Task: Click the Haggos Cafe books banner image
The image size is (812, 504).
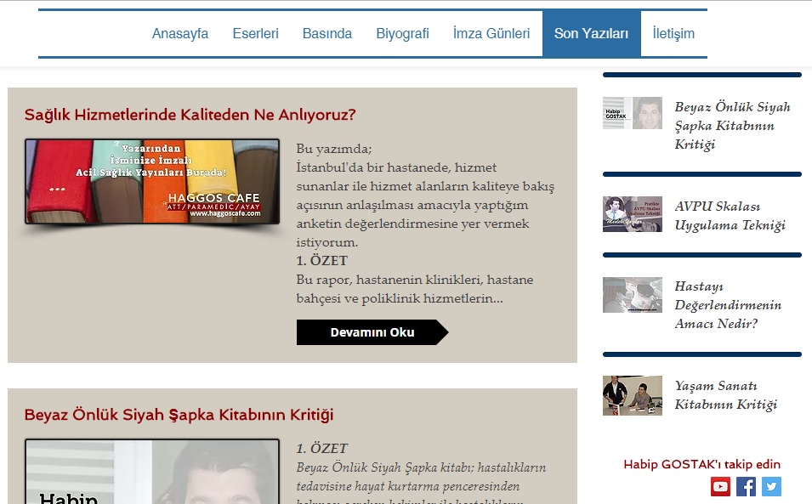Action: (x=152, y=182)
